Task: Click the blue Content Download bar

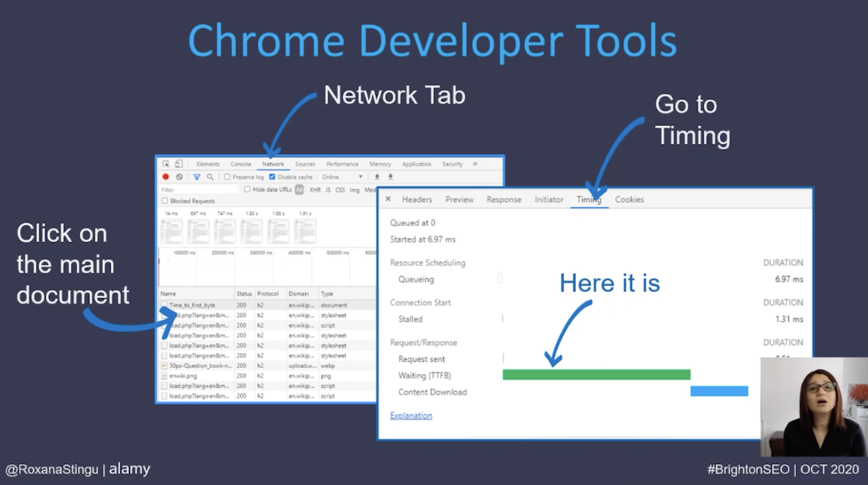Action: (x=719, y=391)
